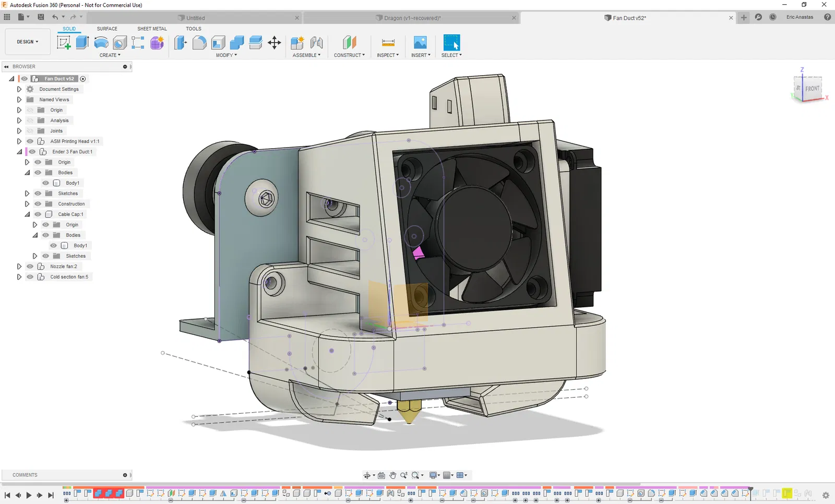The image size is (835, 504).
Task: Select the Cable Cap:1 component
Action: pyautogui.click(x=70, y=214)
